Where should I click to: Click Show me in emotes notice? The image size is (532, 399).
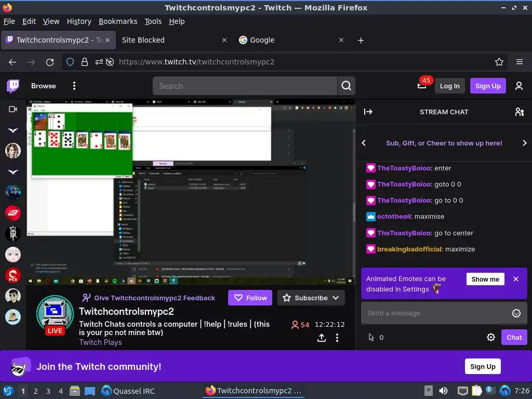tap(485, 279)
